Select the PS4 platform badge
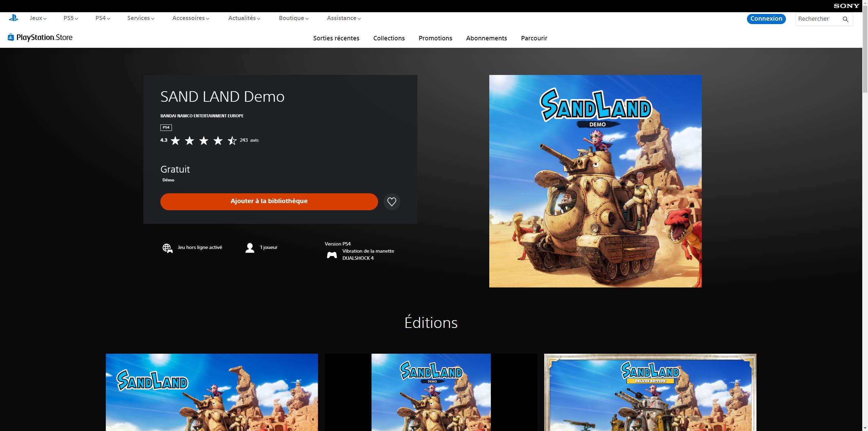The height and width of the screenshot is (431, 868). (x=166, y=128)
